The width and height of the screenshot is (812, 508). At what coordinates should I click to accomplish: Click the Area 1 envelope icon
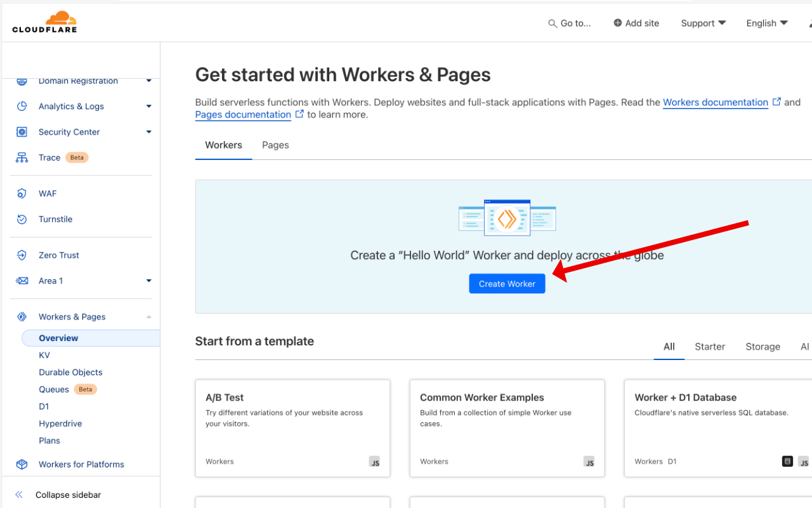tap(22, 281)
